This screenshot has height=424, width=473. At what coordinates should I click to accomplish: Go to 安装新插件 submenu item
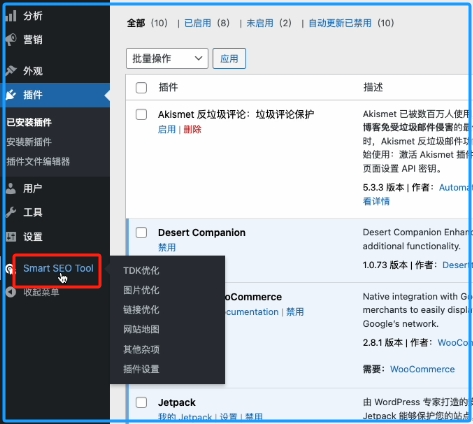29,142
